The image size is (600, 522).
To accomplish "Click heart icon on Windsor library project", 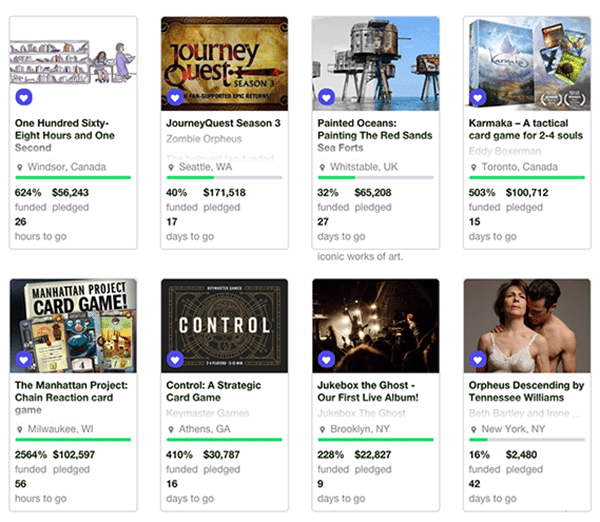I will coord(23,98).
